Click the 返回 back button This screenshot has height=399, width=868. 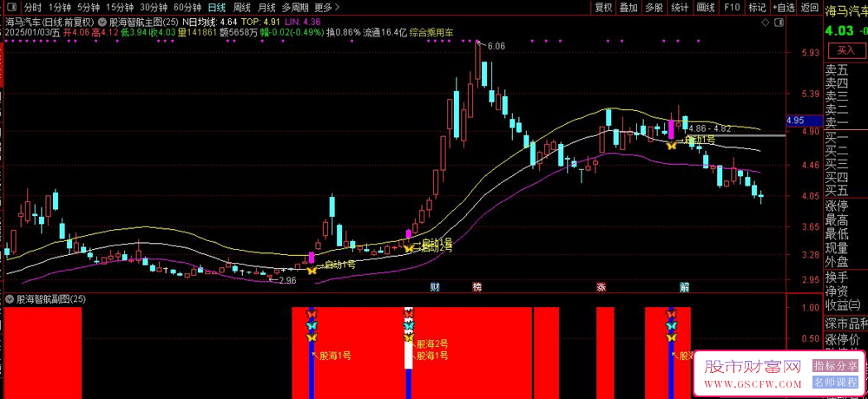[x=809, y=7]
